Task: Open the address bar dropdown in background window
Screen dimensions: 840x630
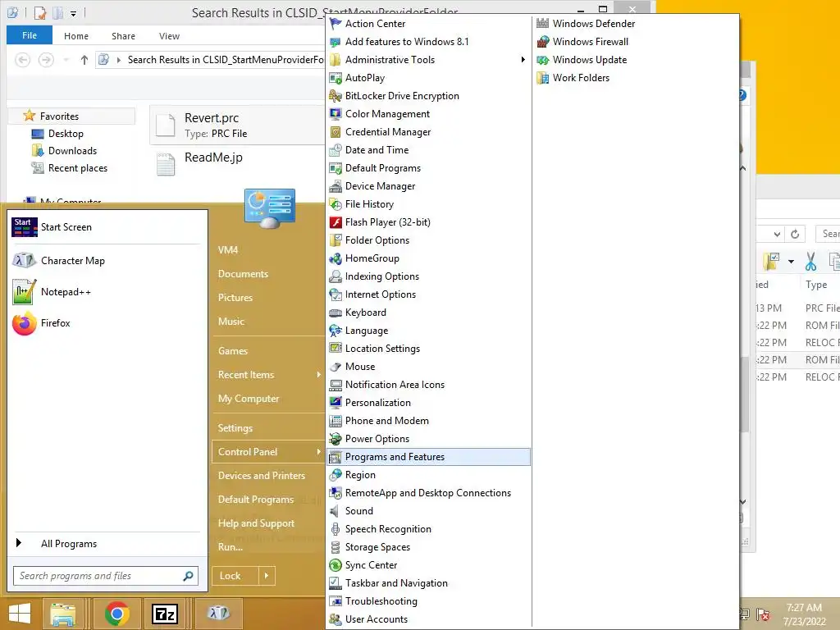Action: 777,234
